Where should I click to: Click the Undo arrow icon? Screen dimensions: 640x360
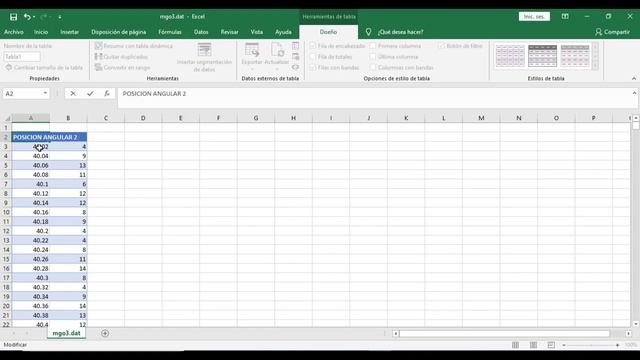[x=27, y=17]
